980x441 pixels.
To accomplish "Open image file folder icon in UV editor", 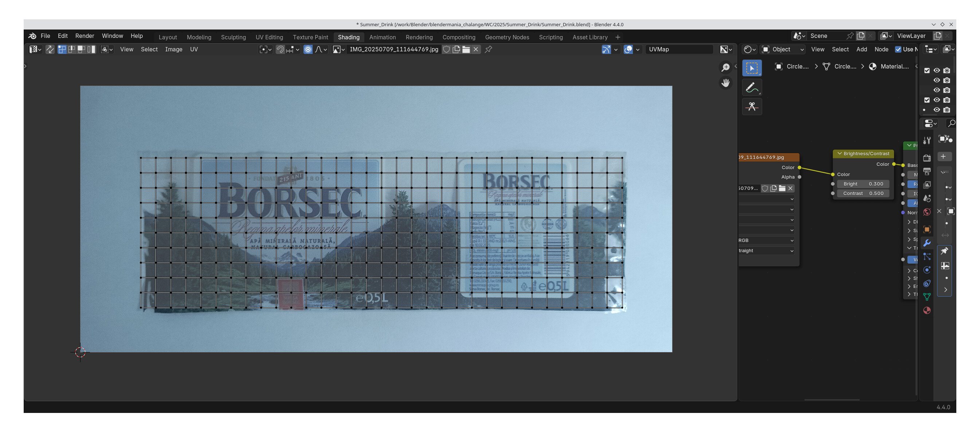I will pyautogui.click(x=466, y=49).
